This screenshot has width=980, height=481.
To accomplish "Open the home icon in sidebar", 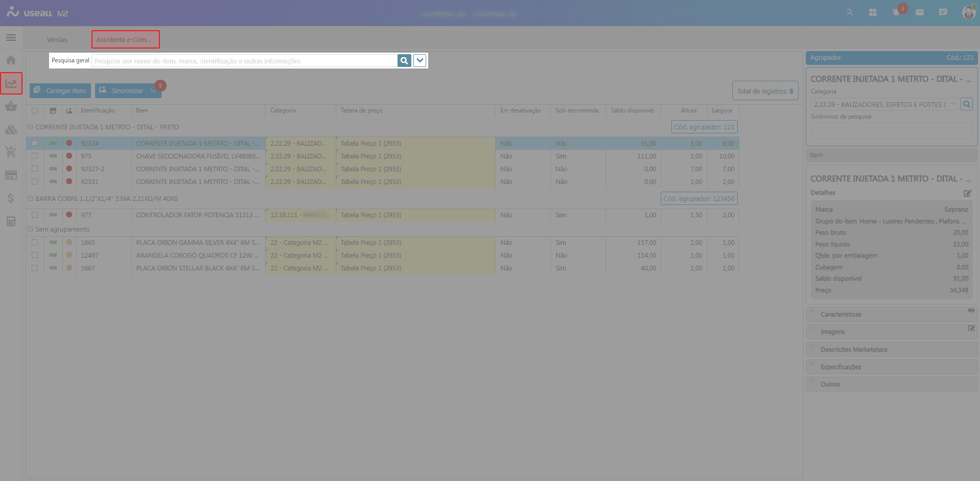I will point(11,60).
